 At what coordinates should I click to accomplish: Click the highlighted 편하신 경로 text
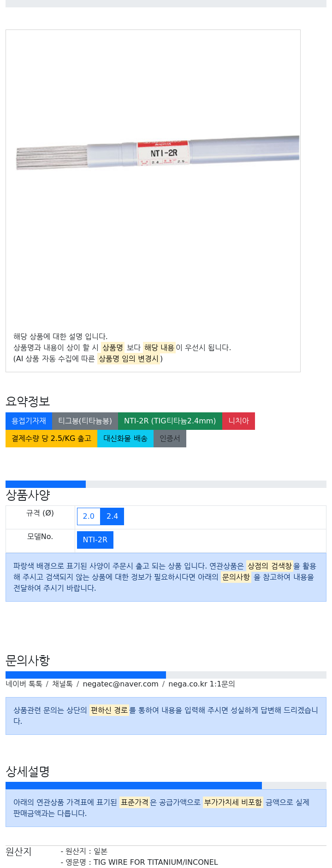coord(109,710)
